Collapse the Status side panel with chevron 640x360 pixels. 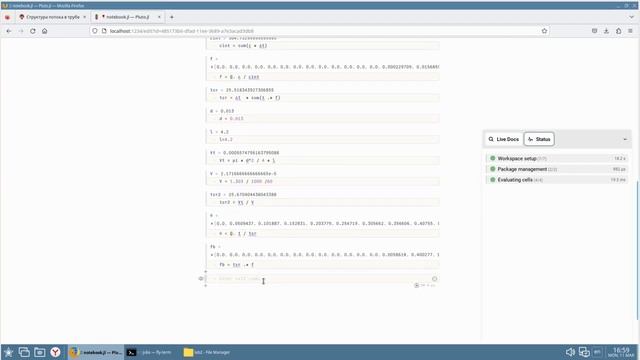point(625,140)
